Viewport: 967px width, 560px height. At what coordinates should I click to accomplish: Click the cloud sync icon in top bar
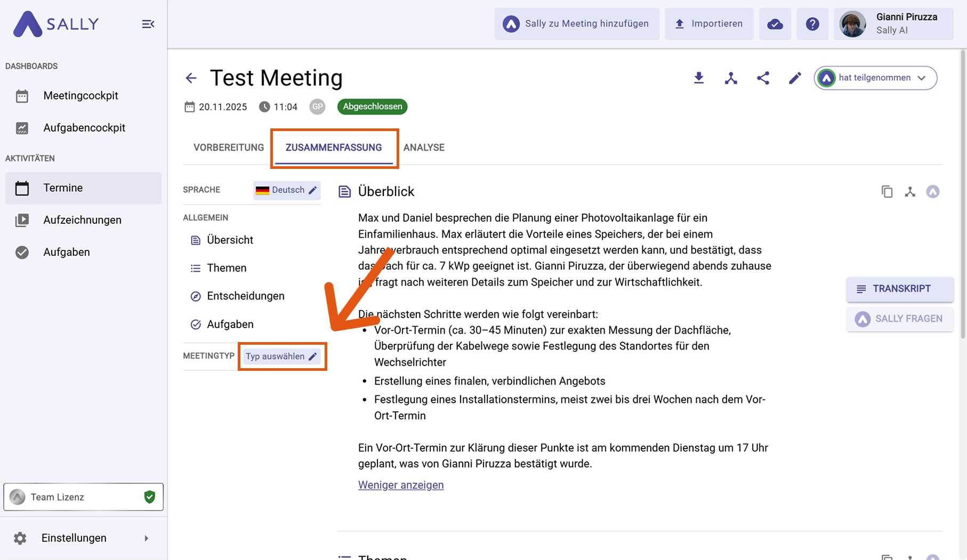[x=775, y=24]
